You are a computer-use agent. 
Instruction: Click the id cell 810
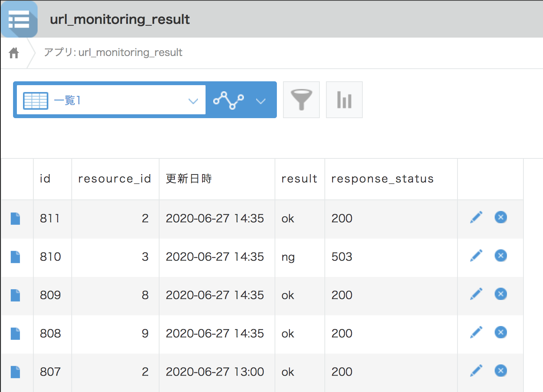[50, 257]
